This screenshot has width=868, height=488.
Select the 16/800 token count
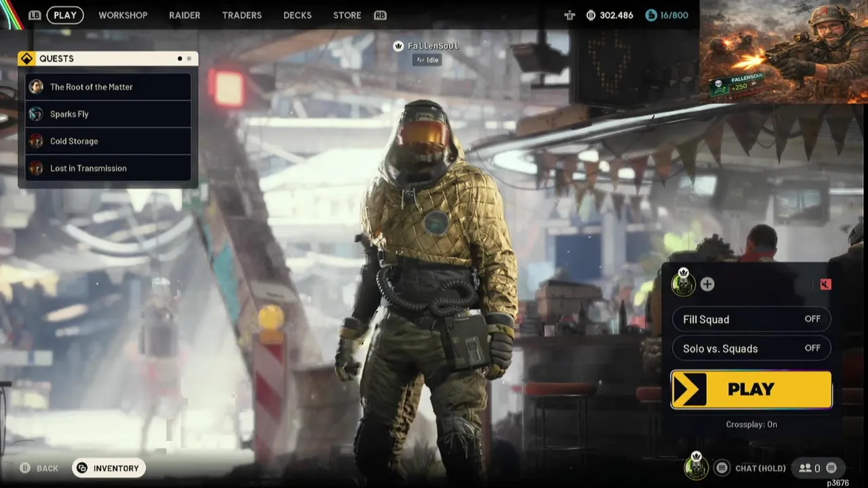pos(674,15)
